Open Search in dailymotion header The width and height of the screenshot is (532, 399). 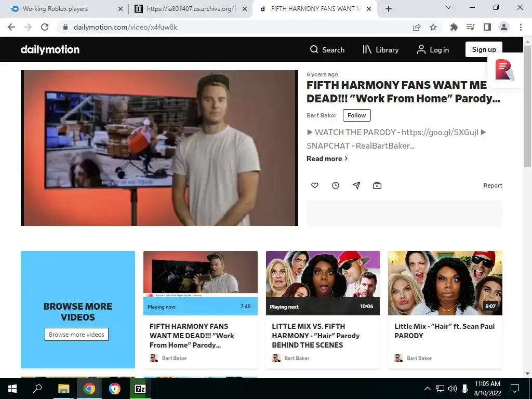pyautogui.click(x=327, y=50)
